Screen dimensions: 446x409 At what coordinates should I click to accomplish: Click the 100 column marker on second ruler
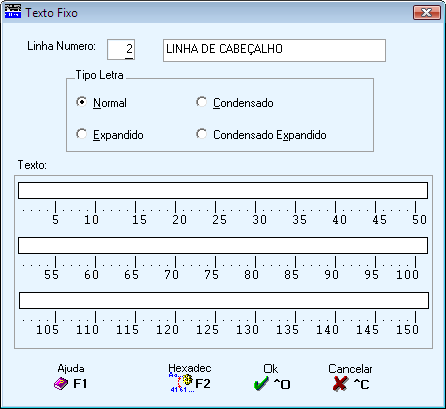click(407, 275)
